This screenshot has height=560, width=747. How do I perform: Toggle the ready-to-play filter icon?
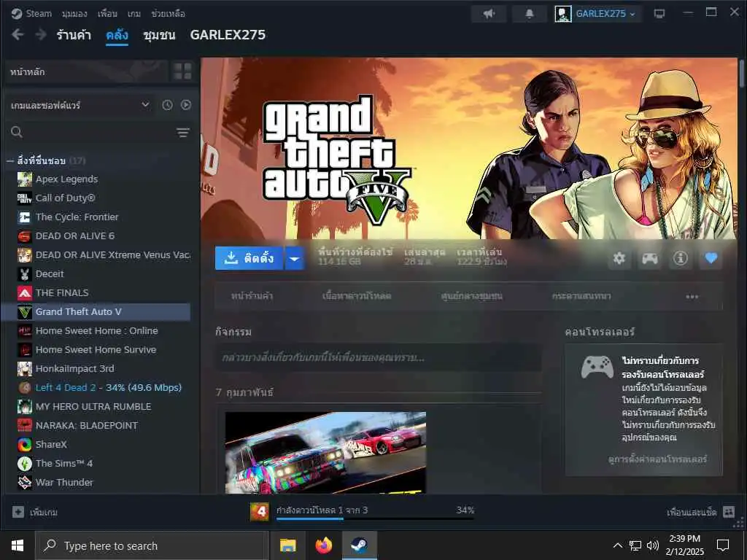[x=186, y=105]
